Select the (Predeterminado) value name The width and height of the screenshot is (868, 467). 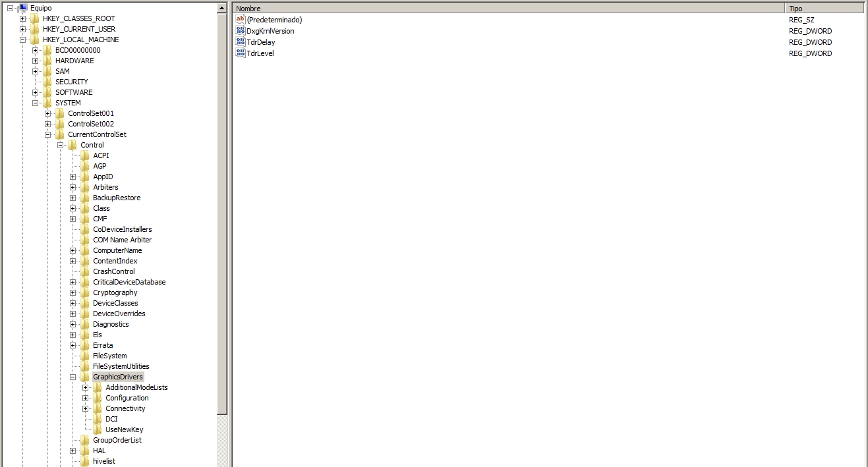click(x=274, y=20)
